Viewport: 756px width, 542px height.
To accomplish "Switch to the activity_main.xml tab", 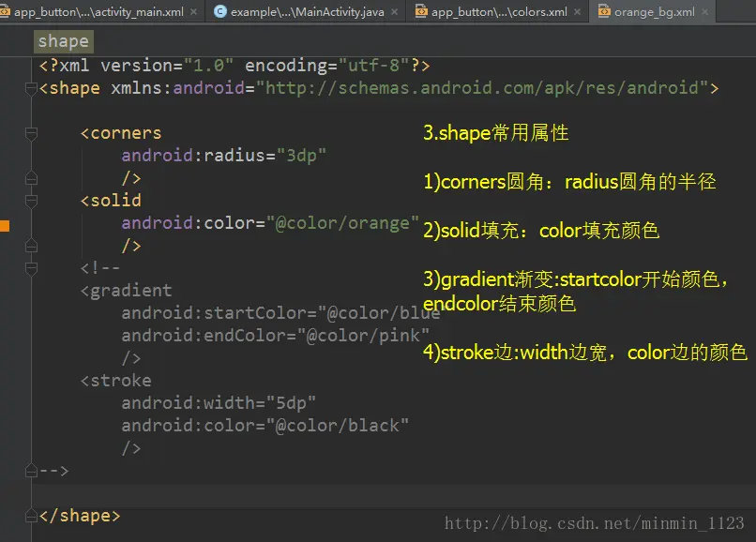I will coord(98,12).
